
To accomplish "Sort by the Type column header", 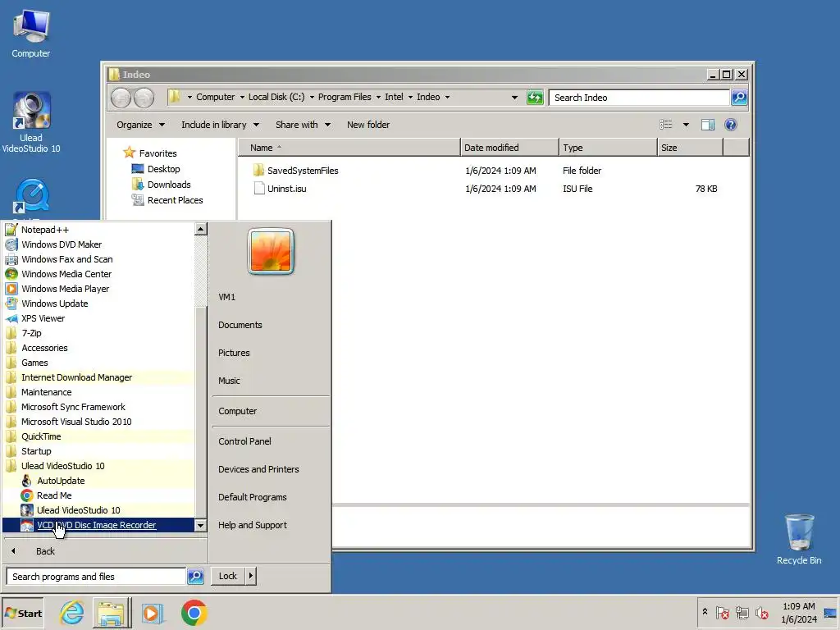I will click(608, 148).
